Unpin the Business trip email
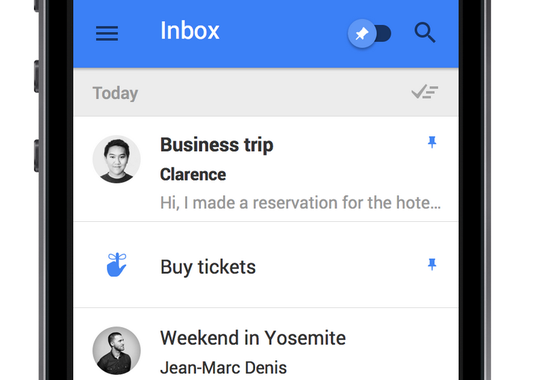540x380 pixels. [x=432, y=142]
